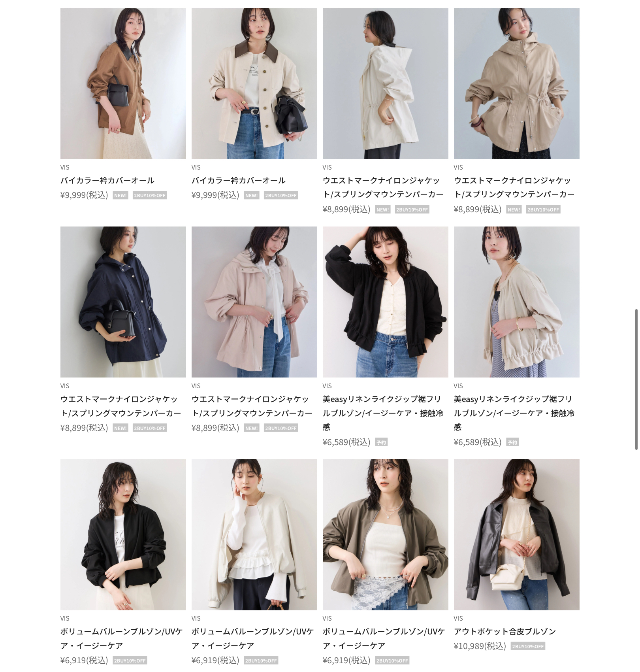View the beige hooded mountain parka photo

pyautogui.click(x=516, y=83)
